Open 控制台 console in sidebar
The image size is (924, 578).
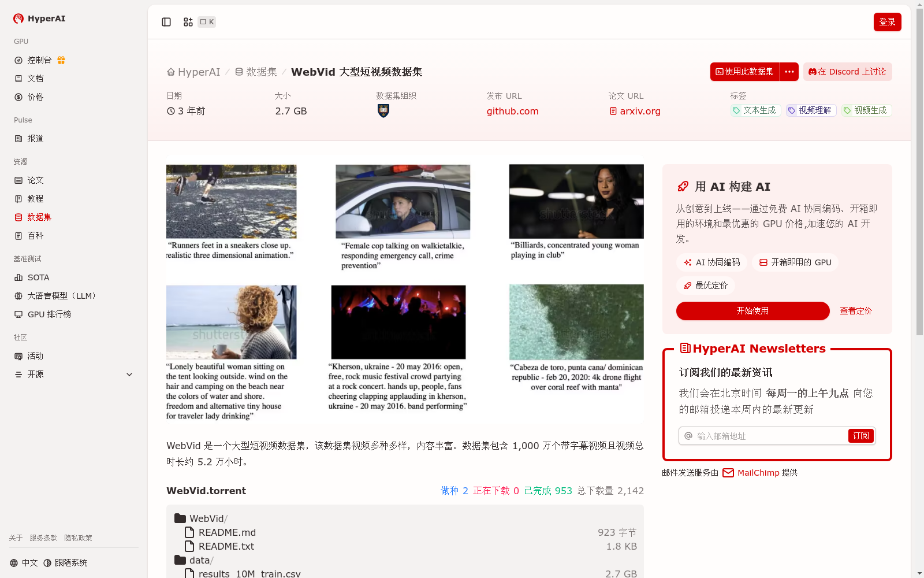point(39,60)
